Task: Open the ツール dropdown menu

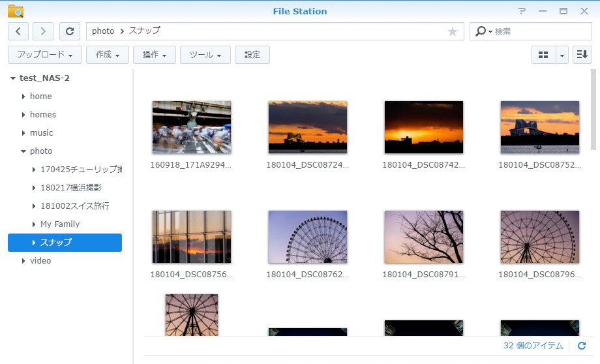Action: click(x=205, y=55)
